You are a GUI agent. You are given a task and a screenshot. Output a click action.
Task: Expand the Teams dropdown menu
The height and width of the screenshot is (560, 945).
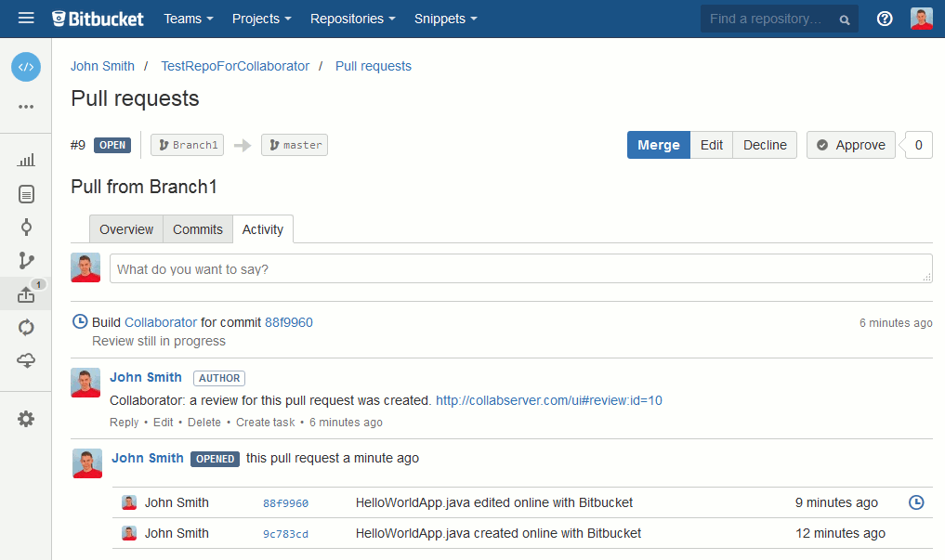[188, 18]
